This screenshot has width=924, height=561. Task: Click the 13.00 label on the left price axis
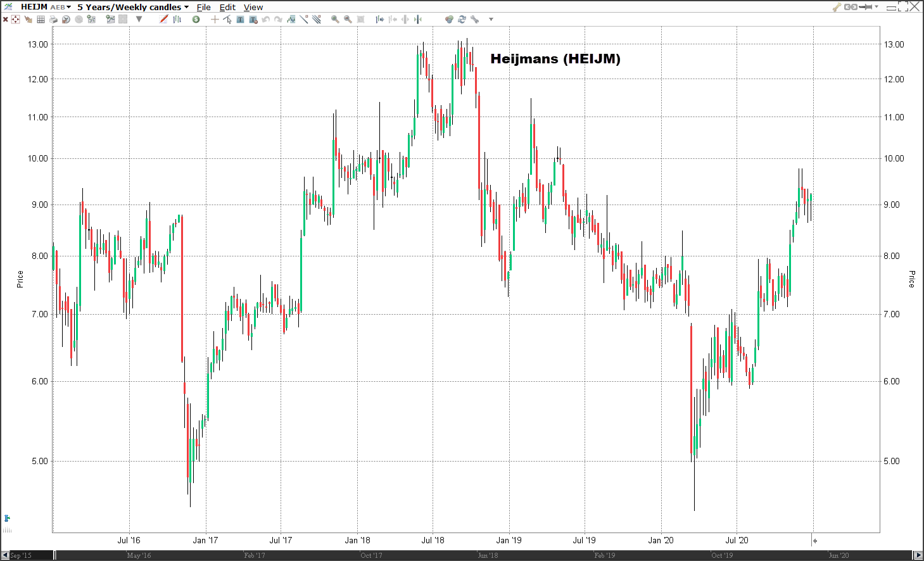[x=38, y=44]
